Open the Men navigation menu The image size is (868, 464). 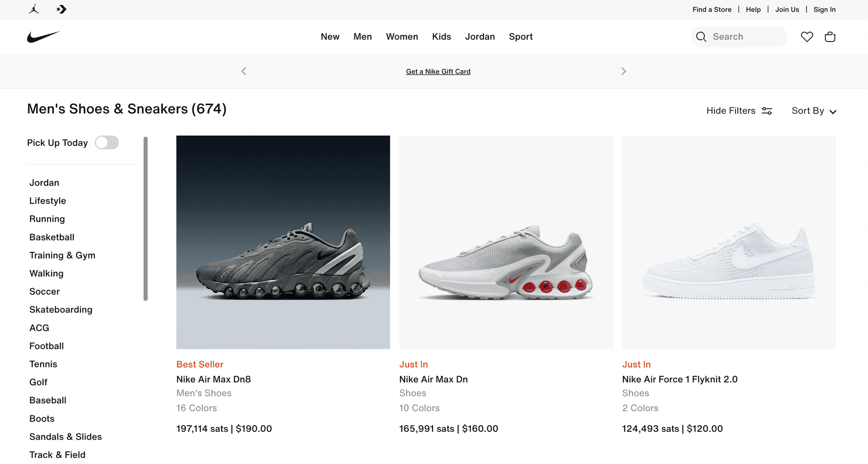[363, 37]
